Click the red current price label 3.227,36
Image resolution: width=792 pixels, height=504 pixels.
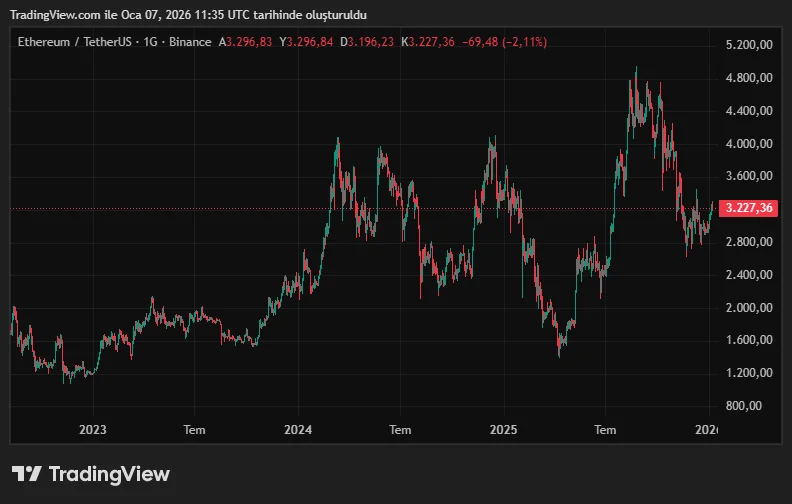tap(749, 208)
